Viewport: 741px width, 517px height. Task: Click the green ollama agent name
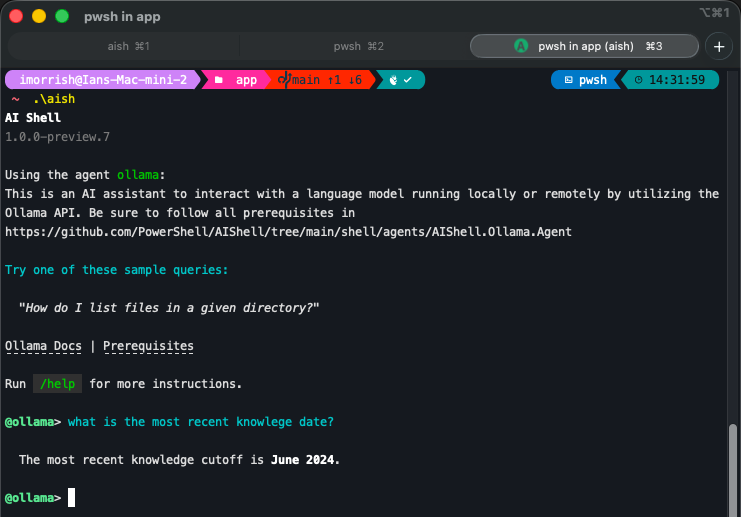click(138, 175)
